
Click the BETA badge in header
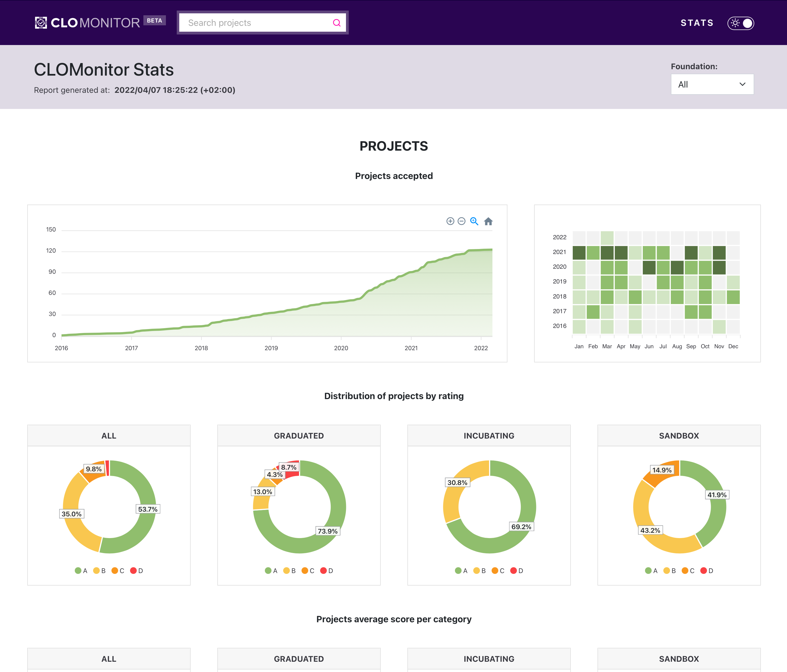pyautogui.click(x=155, y=21)
